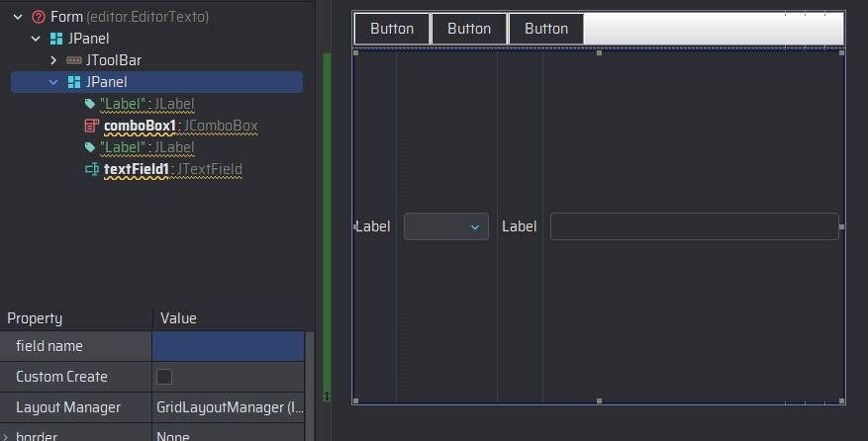Click the field name value cell

click(x=228, y=346)
